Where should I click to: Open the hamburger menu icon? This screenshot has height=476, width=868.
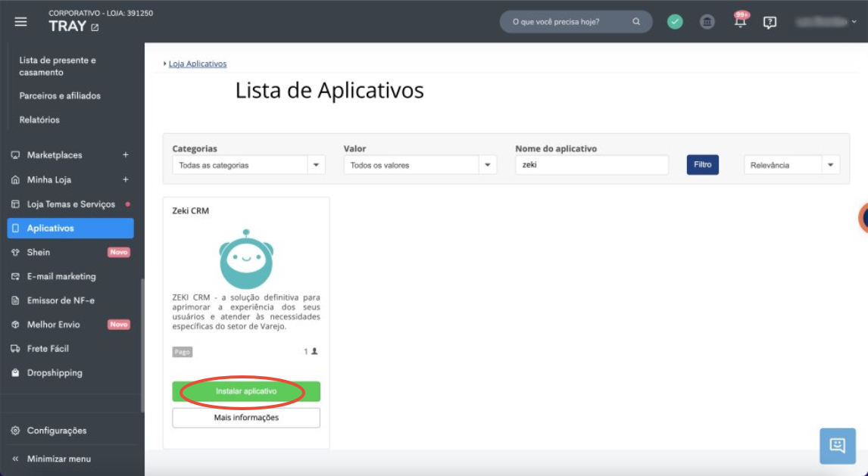pos(20,21)
